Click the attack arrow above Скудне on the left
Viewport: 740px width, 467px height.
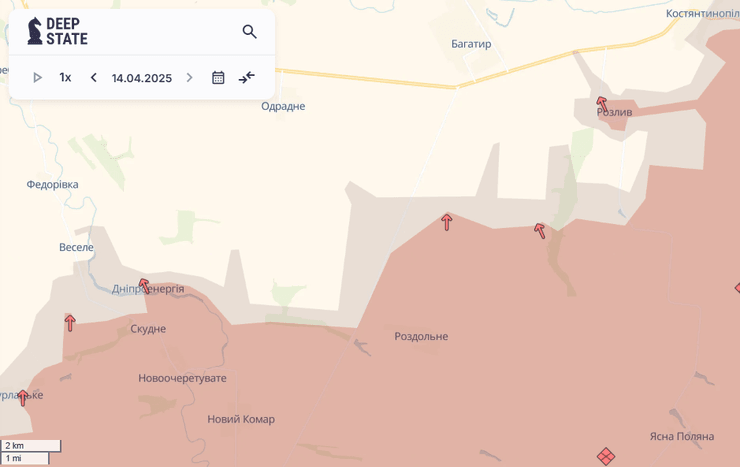tap(70, 323)
